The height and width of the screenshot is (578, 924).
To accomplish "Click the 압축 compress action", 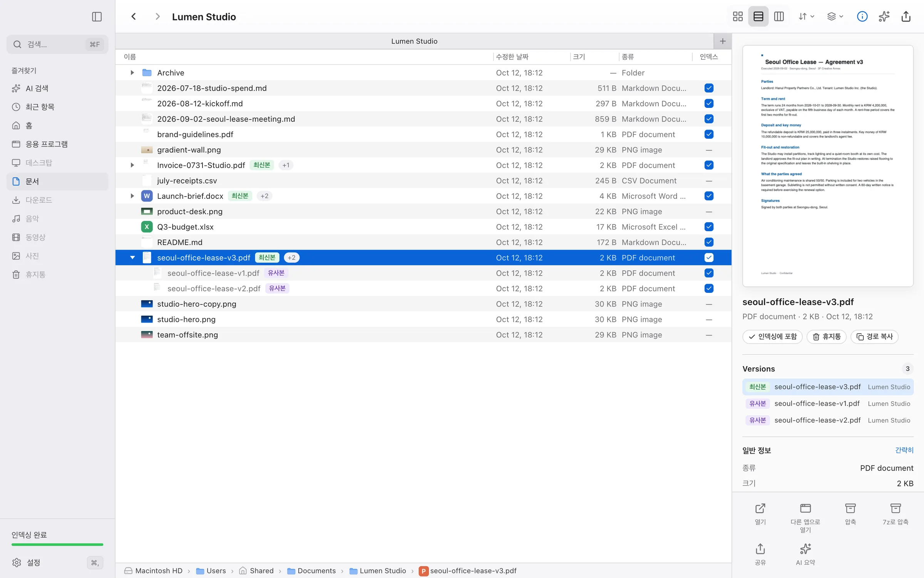I will pyautogui.click(x=850, y=514).
